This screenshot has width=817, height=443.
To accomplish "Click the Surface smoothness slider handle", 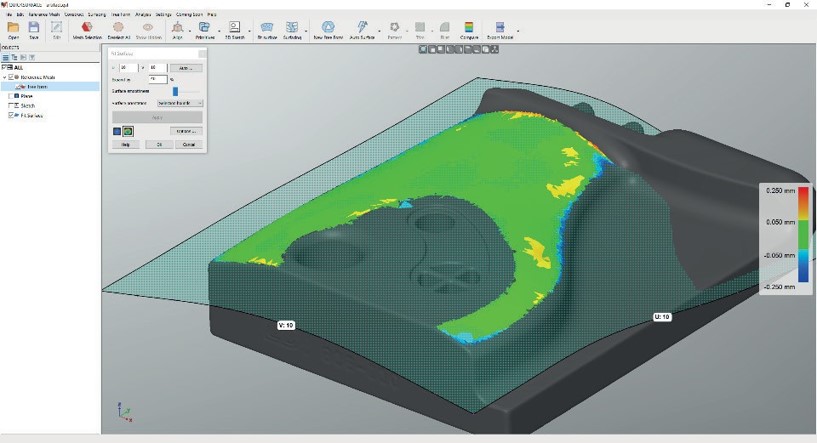I will [x=175, y=91].
